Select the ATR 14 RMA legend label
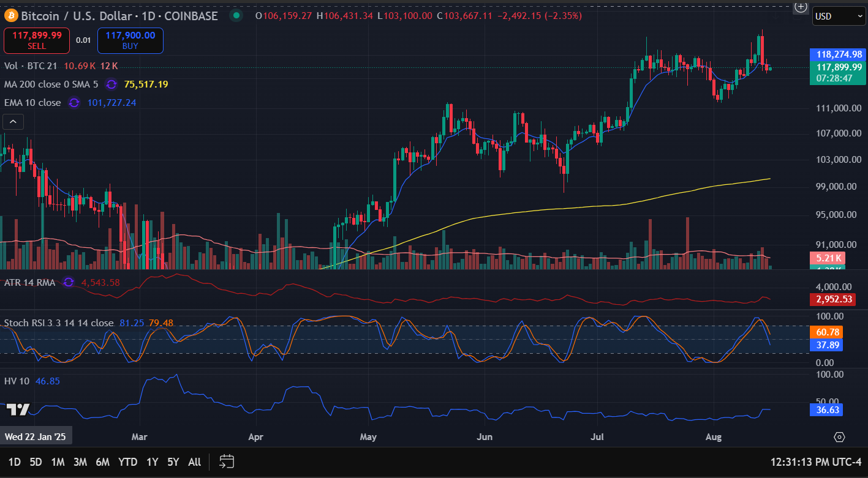 pyautogui.click(x=29, y=282)
